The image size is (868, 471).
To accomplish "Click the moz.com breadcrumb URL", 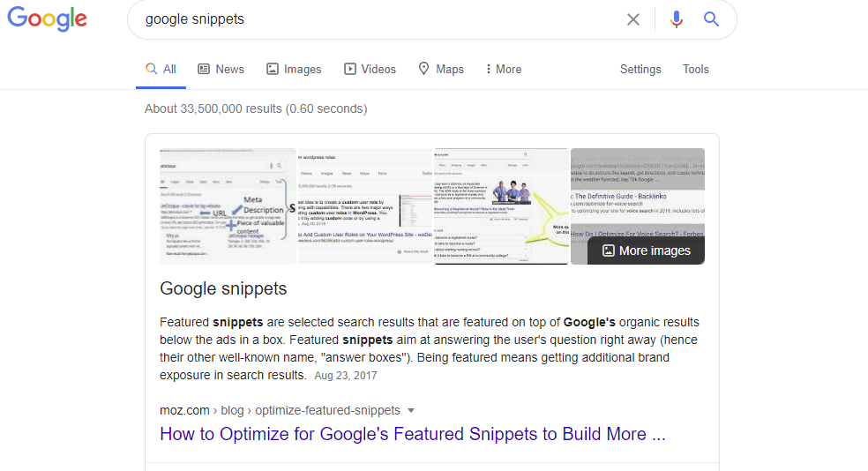I will 280,411.
